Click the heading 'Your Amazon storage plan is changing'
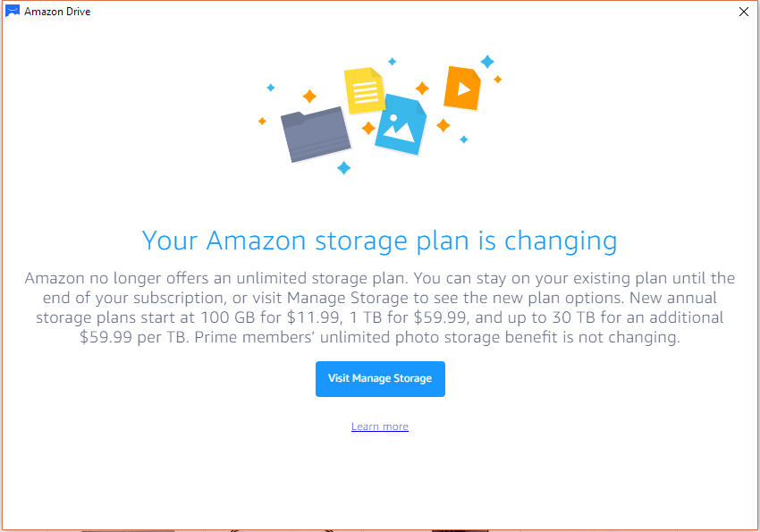The height and width of the screenshot is (532, 760). tap(380, 241)
